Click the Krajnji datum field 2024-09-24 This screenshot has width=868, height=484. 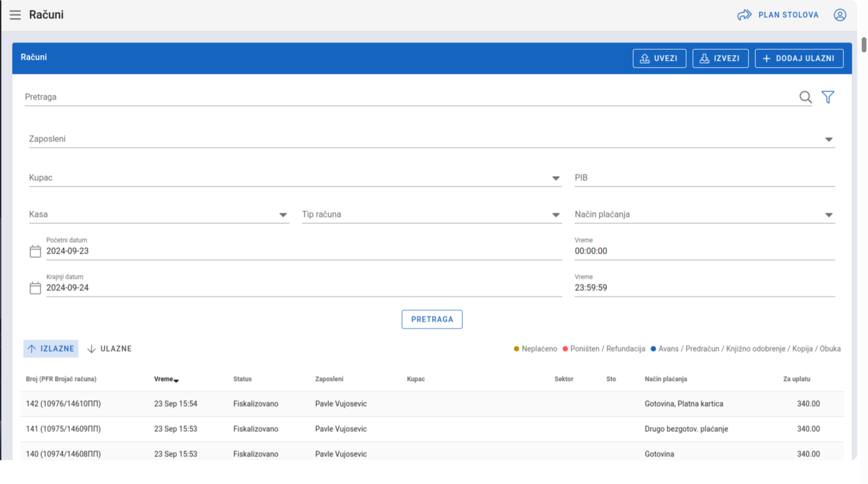coord(304,288)
